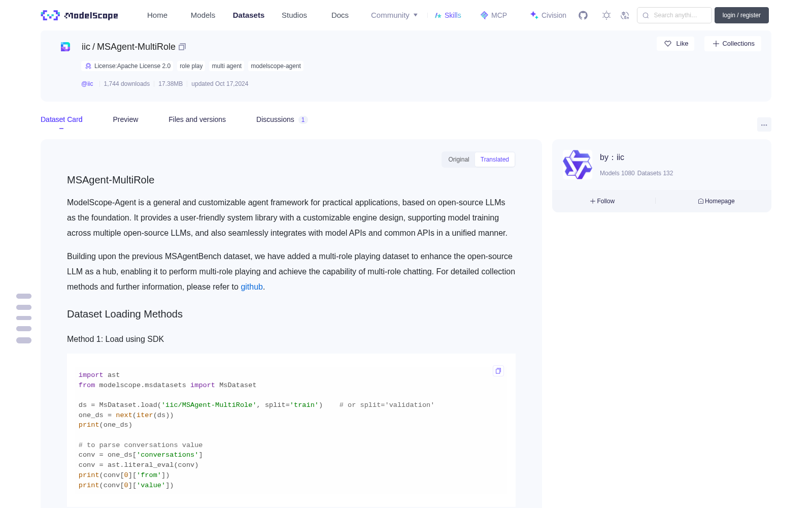Open the GitHub icon in header

[x=583, y=15]
